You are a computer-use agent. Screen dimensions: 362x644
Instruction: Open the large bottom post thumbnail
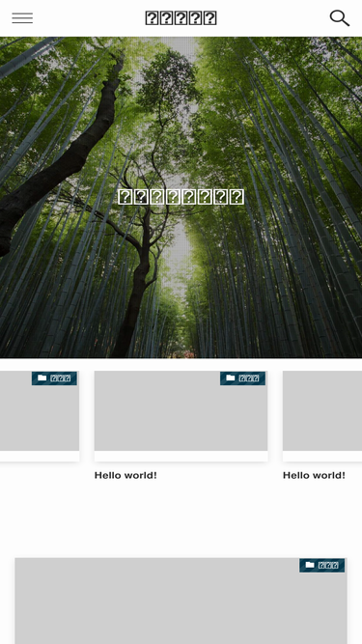181,601
